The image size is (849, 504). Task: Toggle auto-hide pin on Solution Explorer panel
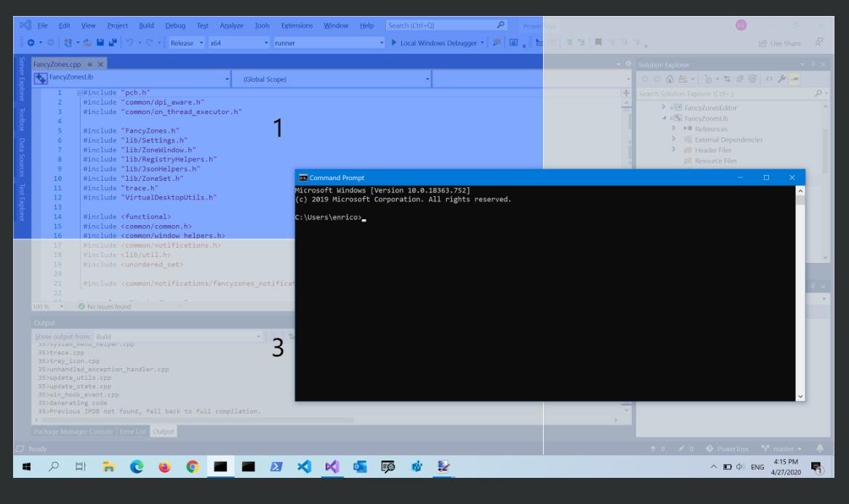point(813,65)
